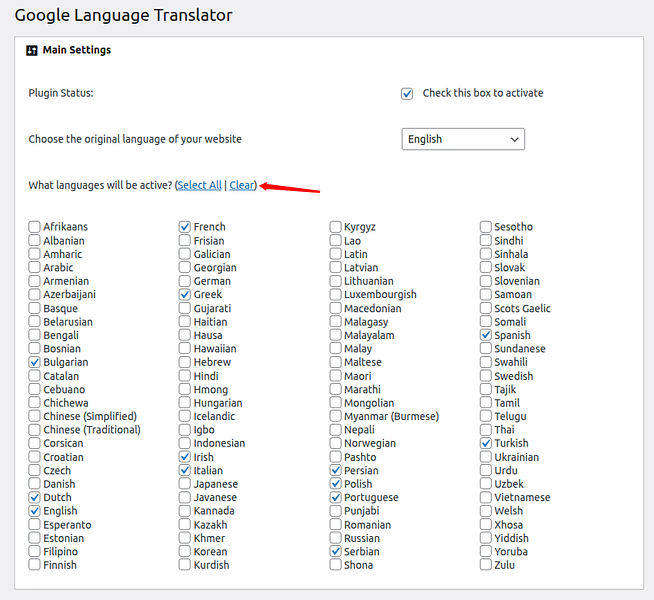654x600 pixels.
Task: Uncheck the Polish checkbox
Action: [335, 484]
